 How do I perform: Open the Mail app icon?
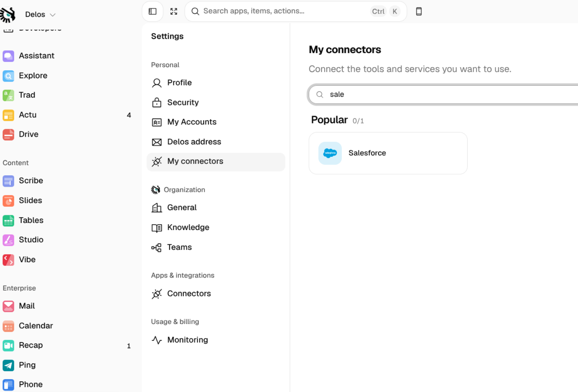8,306
